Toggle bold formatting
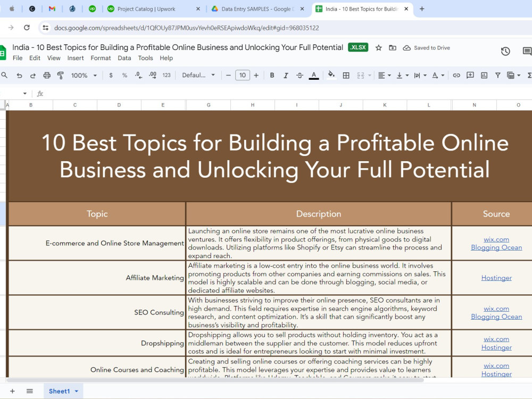 (x=272, y=76)
